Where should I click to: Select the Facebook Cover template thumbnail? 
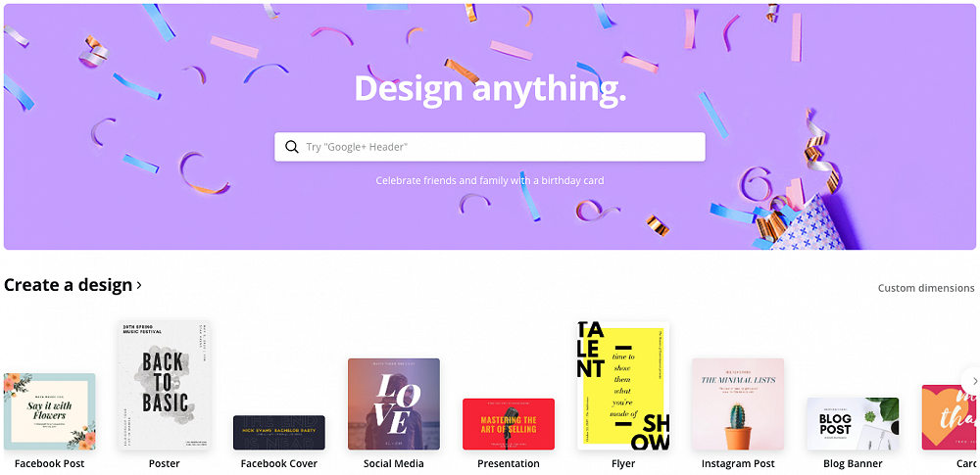point(278,433)
